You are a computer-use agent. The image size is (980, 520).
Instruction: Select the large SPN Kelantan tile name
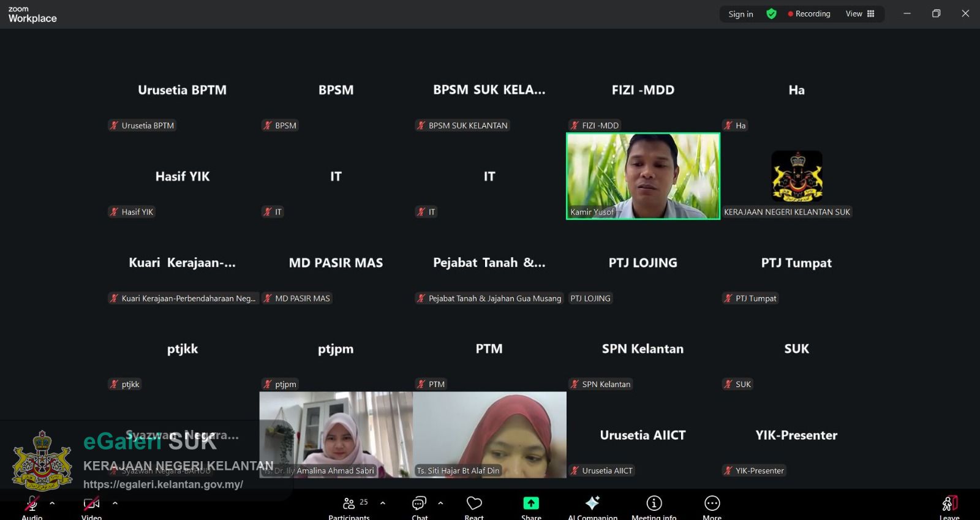click(x=643, y=349)
